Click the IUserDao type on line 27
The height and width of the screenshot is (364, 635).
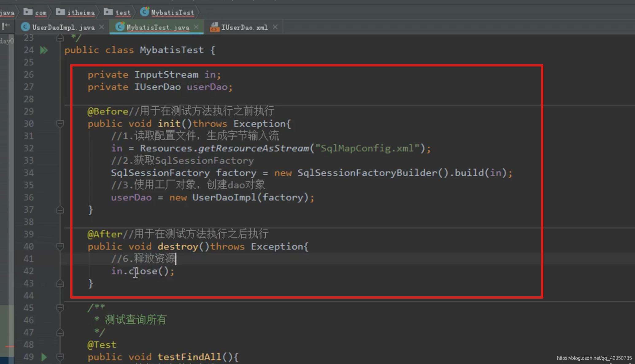tap(157, 87)
